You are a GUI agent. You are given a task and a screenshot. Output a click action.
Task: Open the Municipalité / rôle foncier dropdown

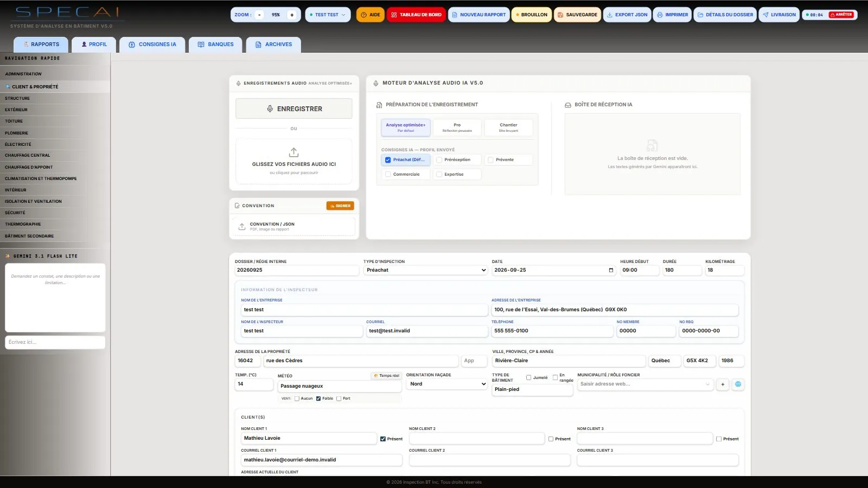[645, 384]
